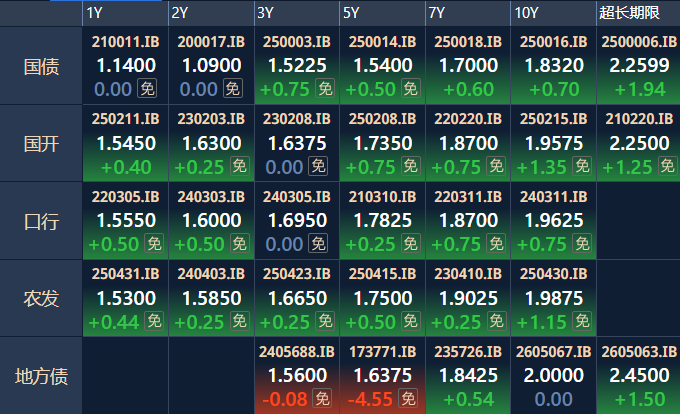The height and width of the screenshot is (414, 680).
Task: Choose the 10Y column header
Action: pos(525,12)
